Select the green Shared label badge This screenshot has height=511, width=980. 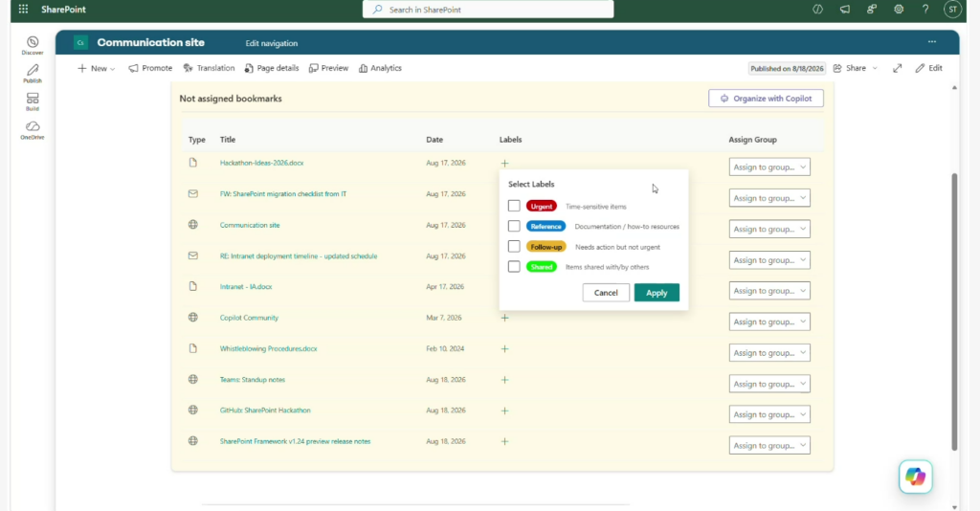coord(542,267)
